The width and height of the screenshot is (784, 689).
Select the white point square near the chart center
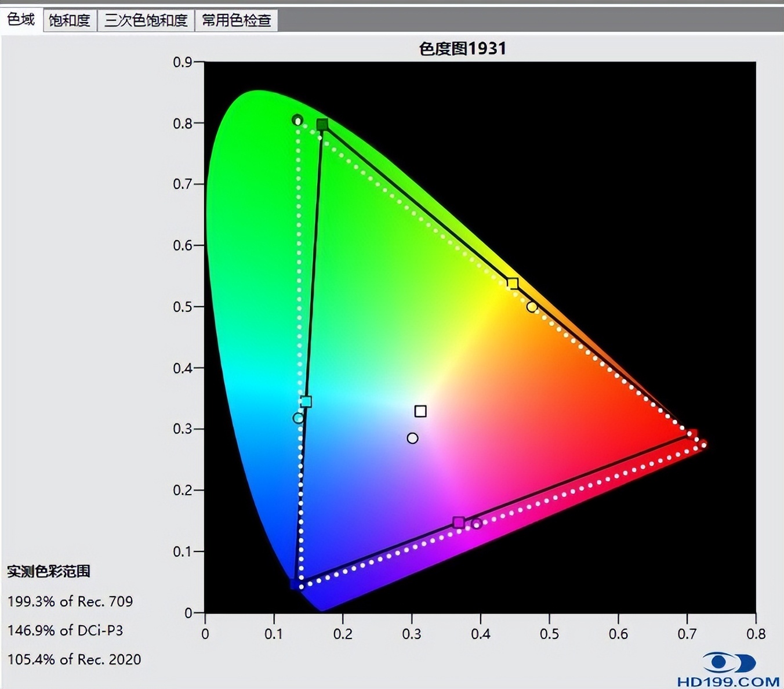419,412
